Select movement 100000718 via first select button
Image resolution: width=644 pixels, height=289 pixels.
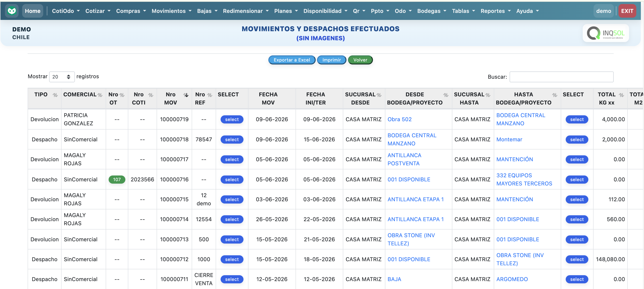[x=232, y=140]
